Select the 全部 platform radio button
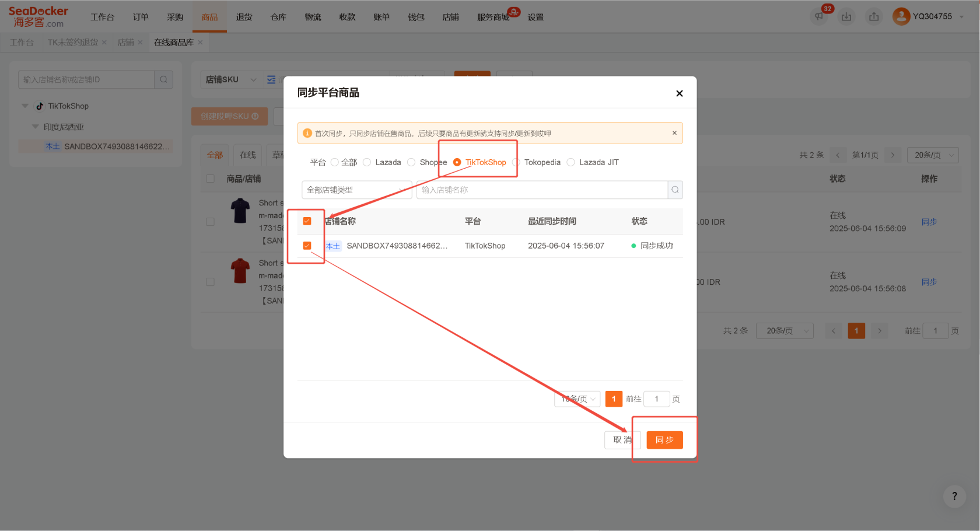 click(334, 162)
